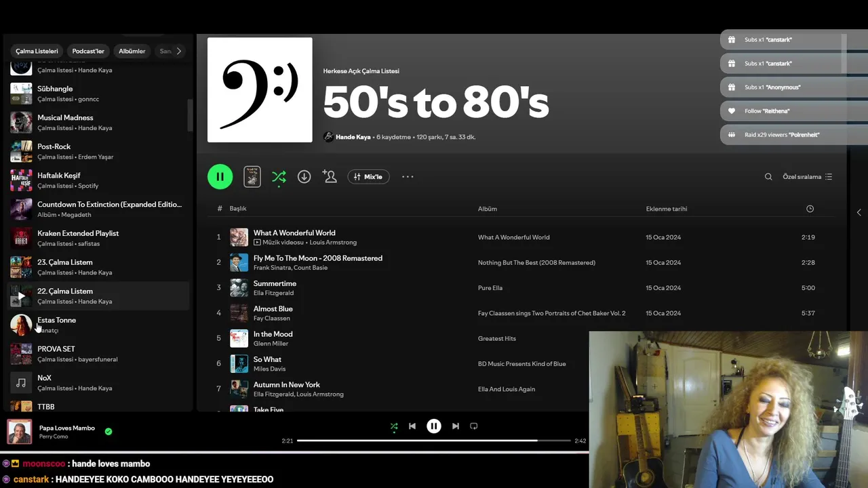Image resolution: width=868 pixels, height=488 pixels.
Task: Toggle shuffle in the bottom player bar
Action: tap(394, 426)
